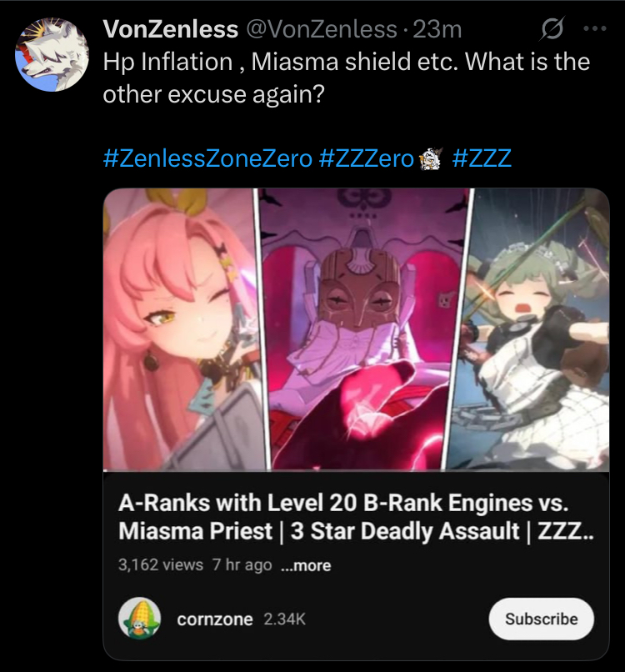The image size is (625, 672).
Task: Open the #ZZZ hashtag
Action: click(x=482, y=158)
